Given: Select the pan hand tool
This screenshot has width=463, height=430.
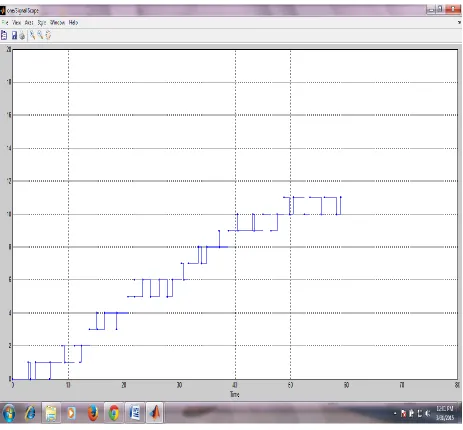Looking at the screenshot, I should pyautogui.click(x=48, y=35).
